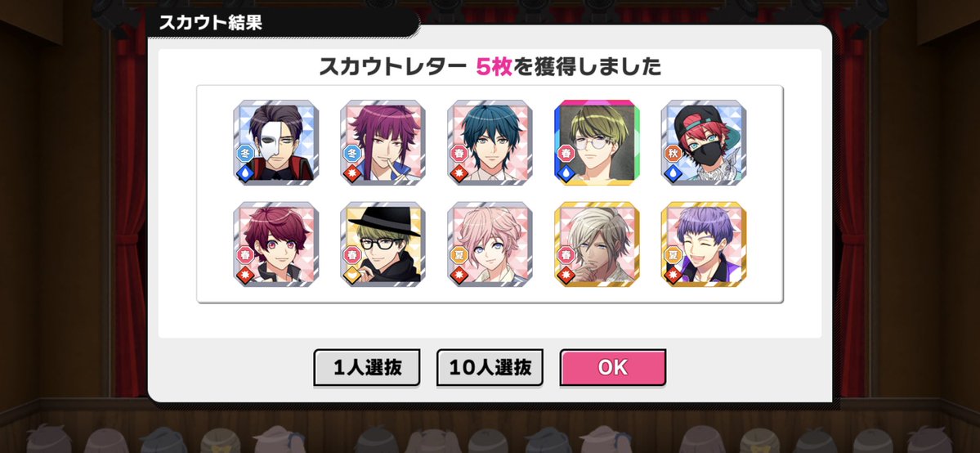This screenshot has width=980, height=453.
Task: Open the gold-framed silver-haired character card
Action: [597, 244]
